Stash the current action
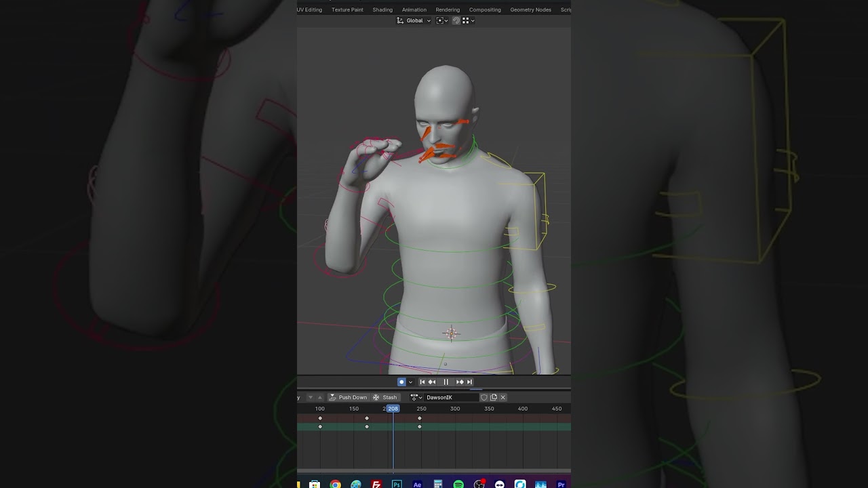The height and width of the screenshot is (488, 868). pos(385,397)
